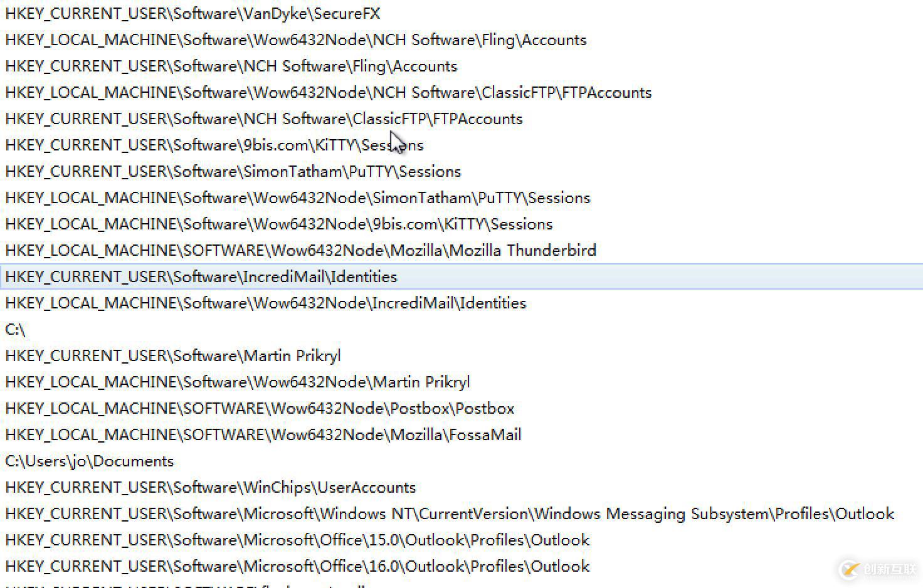Select the Postbox\Postbox registry row

[461, 408]
